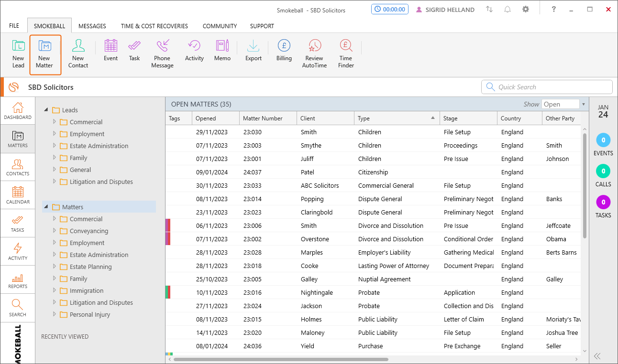Open the Sigrid Helland user account

445,10
